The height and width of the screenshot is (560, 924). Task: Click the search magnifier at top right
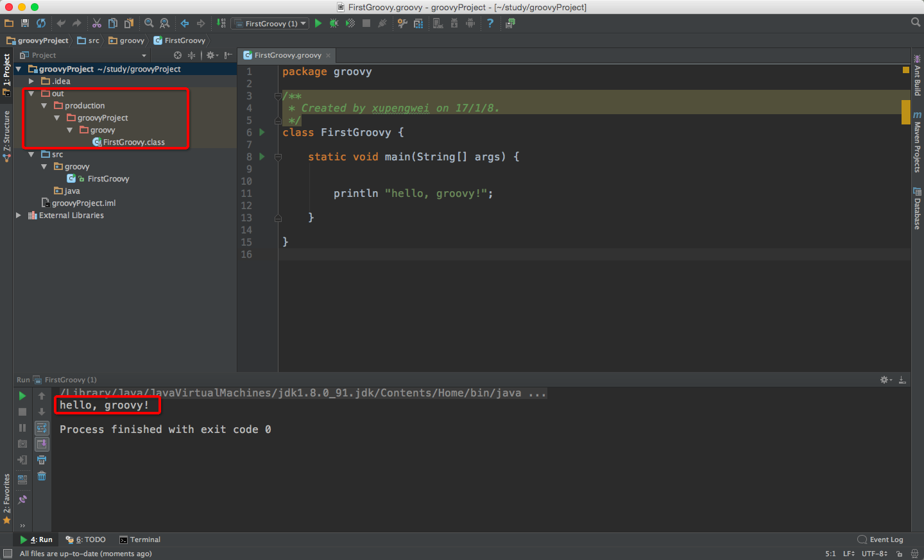(916, 22)
